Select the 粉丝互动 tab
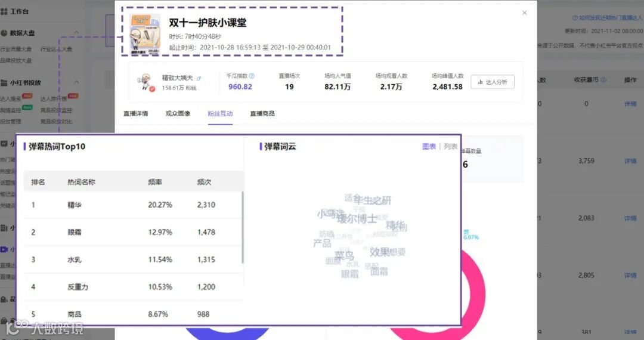 (220, 113)
